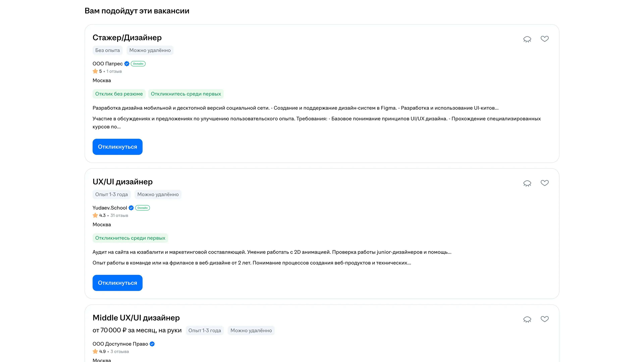Image resolution: width=644 pixels, height=362 pixels.
Task: Hide the UX/UI дизайнер vacancy
Action: tap(527, 183)
